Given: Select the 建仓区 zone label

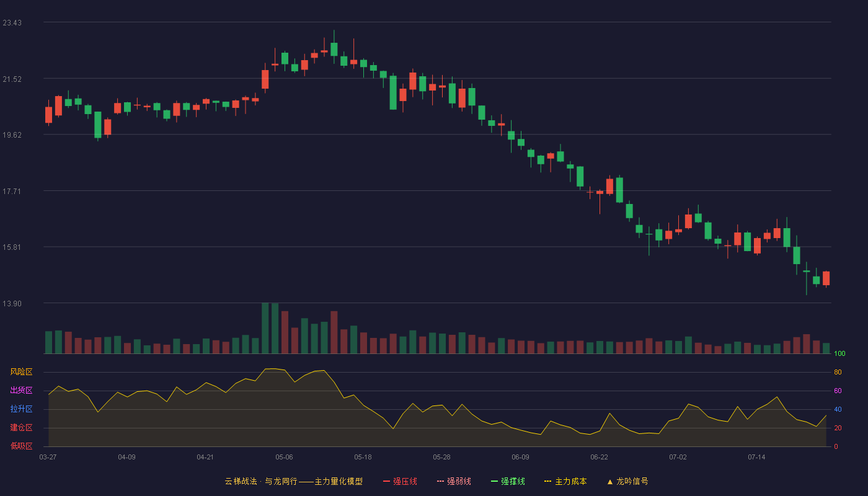Looking at the screenshot, I should pos(21,428).
